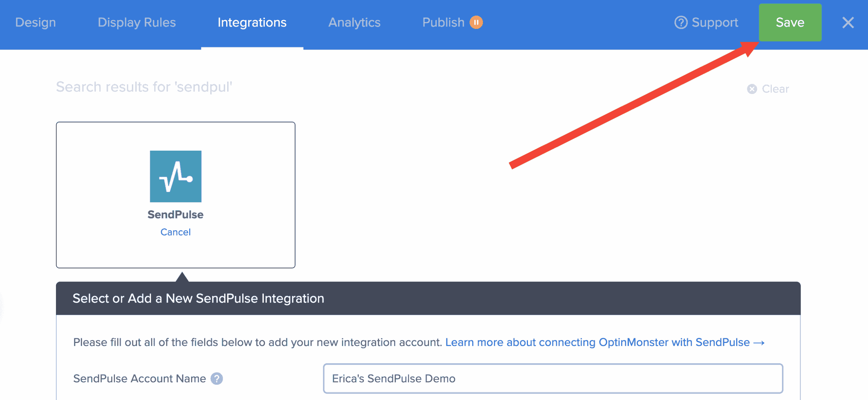The image size is (868, 400).
Task: Switch to Display Rules tab
Action: pos(137,22)
